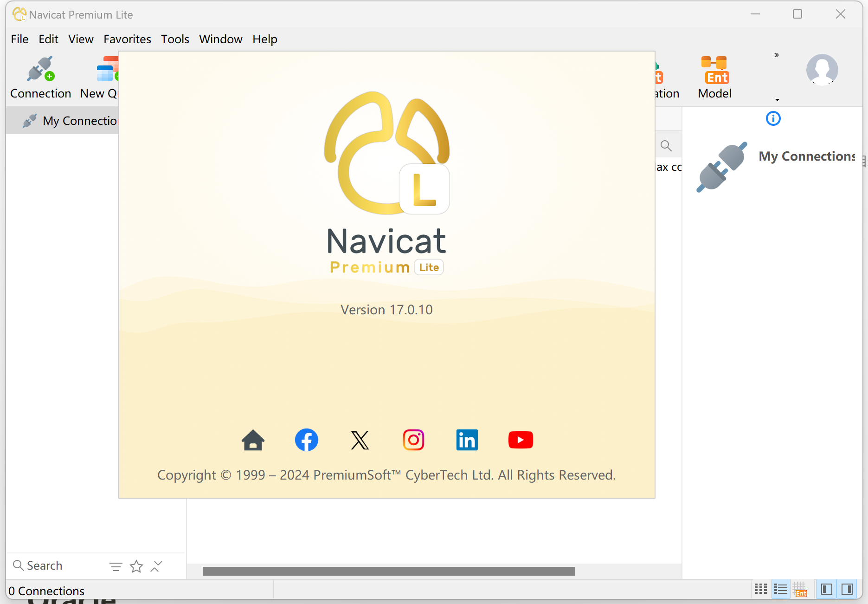Expand the toolbar overflow chevron

(x=777, y=55)
